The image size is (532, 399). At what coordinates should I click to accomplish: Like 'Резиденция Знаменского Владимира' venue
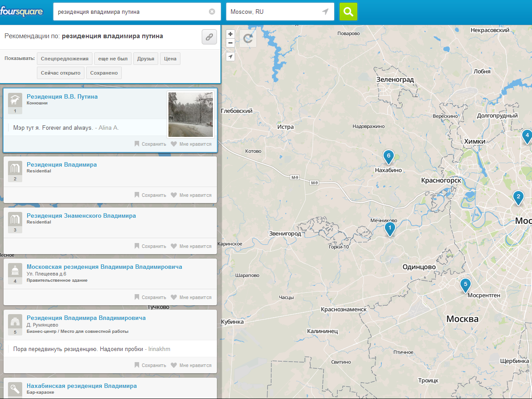(x=191, y=246)
